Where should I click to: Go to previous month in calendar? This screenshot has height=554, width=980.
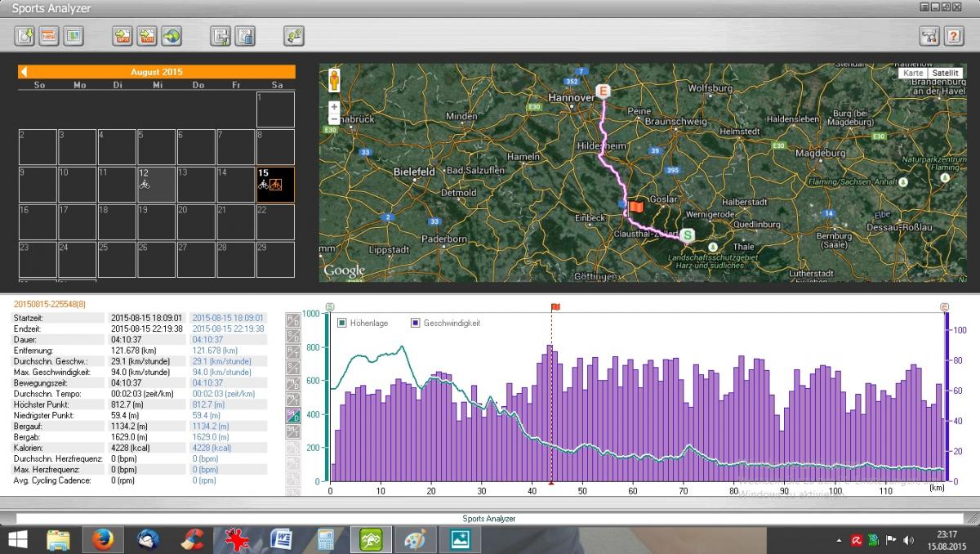click(24, 72)
